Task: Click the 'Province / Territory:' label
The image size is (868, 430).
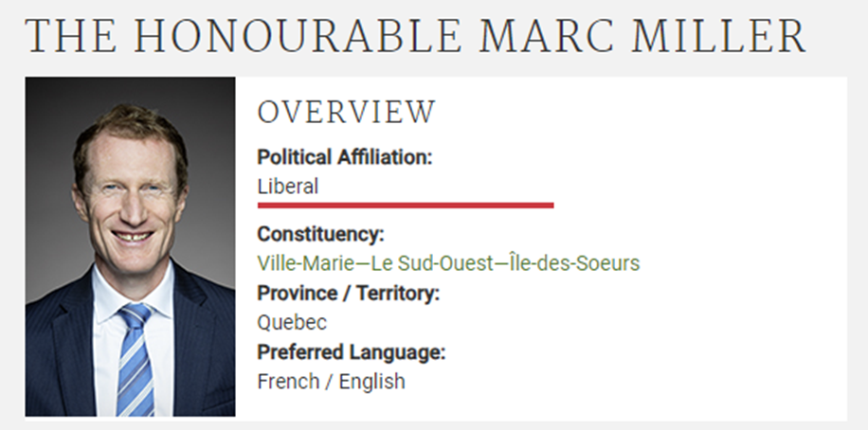Action: point(349,293)
